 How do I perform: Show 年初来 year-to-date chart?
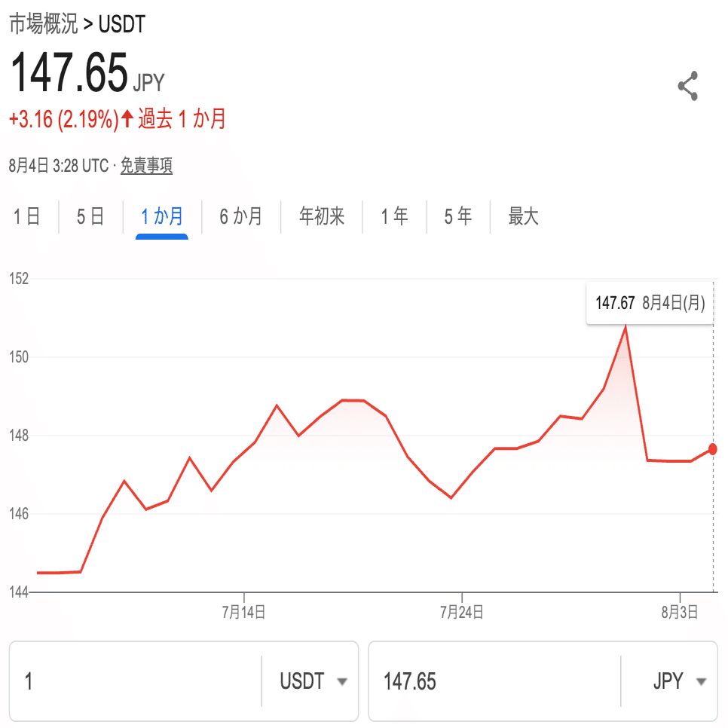coord(322,217)
